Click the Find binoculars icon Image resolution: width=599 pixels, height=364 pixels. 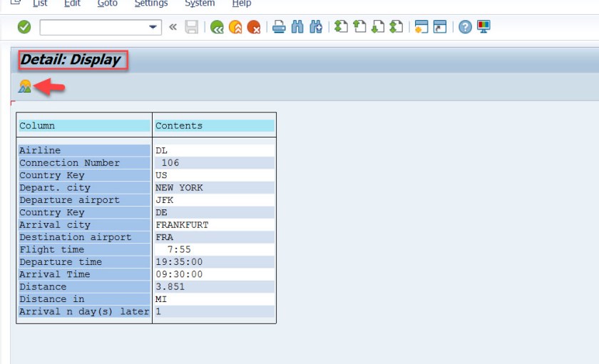298,27
